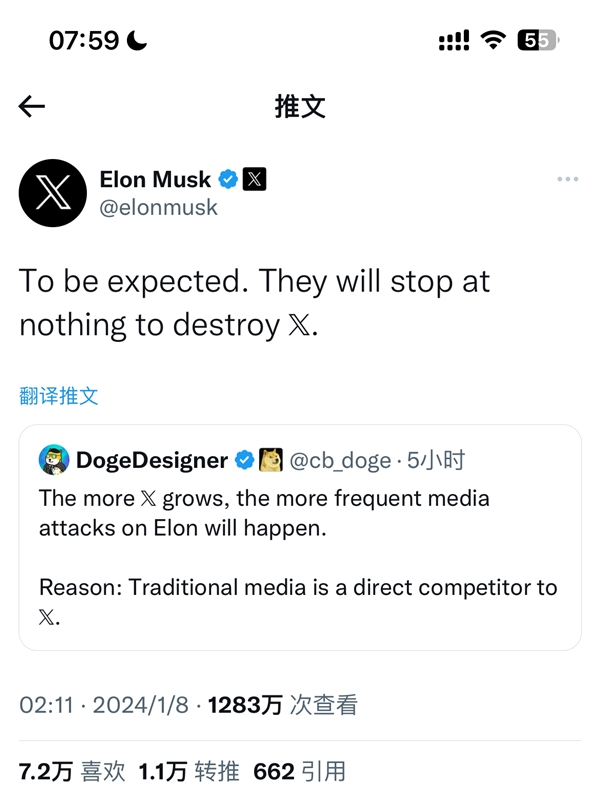Viewport: 600px width, 796px height.
Task: Tap the blue verified badge beside Elon Musk
Action: tap(228, 180)
